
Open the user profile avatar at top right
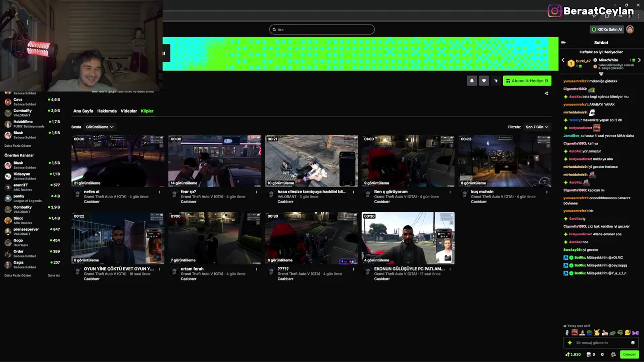(x=630, y=29)
